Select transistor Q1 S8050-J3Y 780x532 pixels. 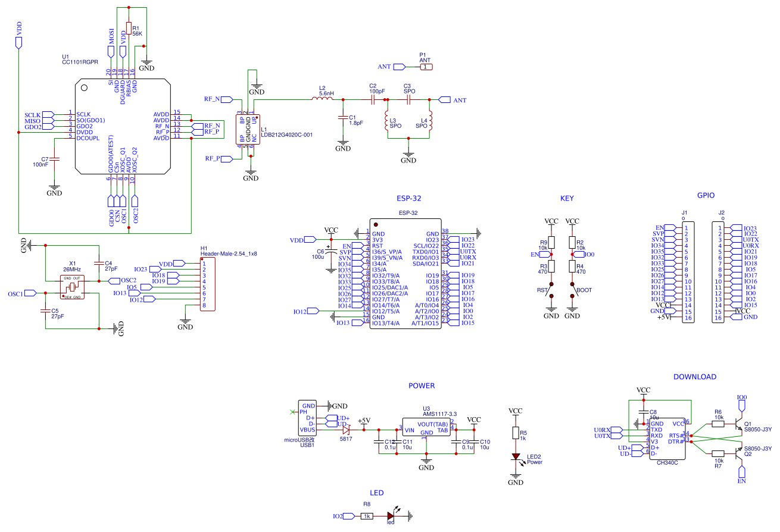click(x=737, y=427)
